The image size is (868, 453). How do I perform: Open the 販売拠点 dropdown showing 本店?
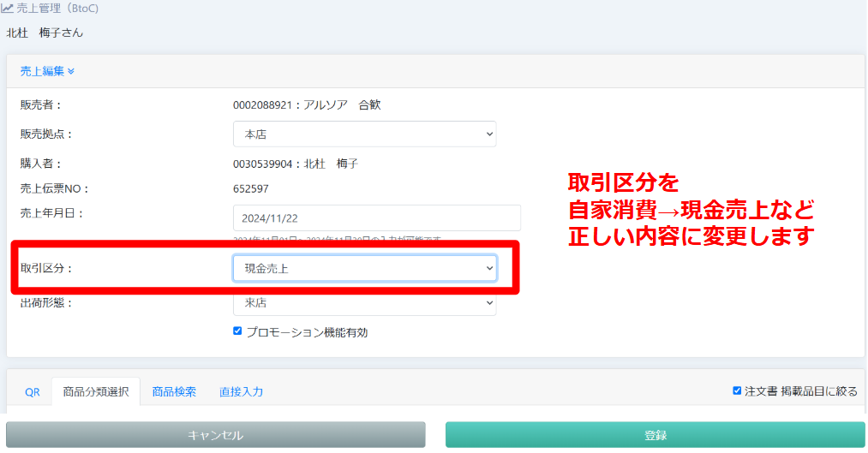(x=364, y=134)
